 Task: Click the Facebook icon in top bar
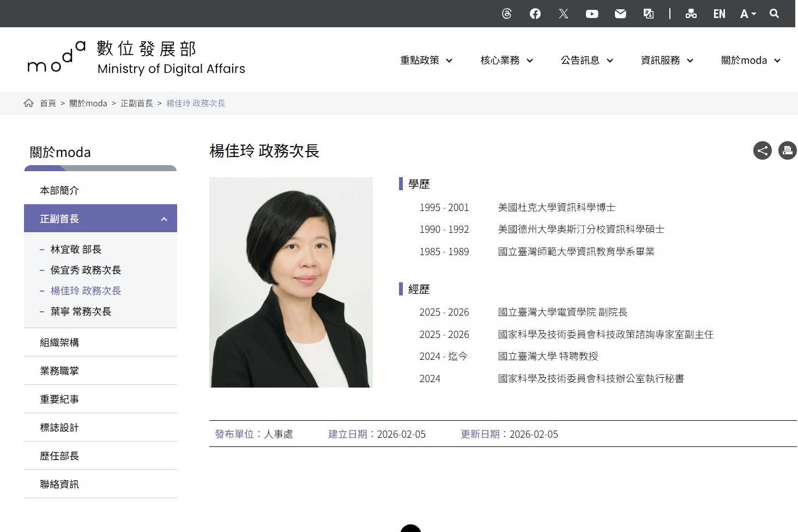pyautogui.click(x=535, y=14)
